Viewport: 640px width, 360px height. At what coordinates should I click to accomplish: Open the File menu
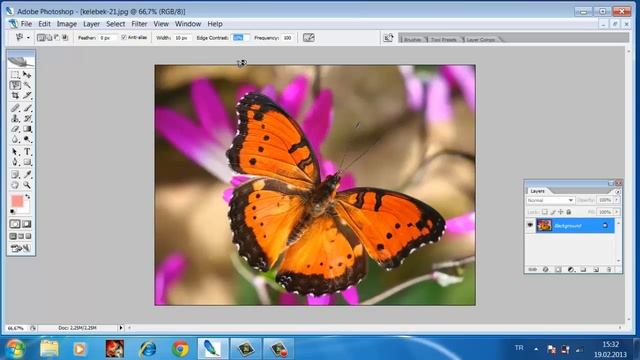(26, 24)
